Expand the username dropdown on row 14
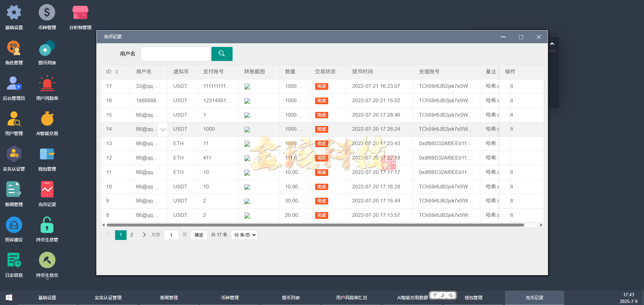 [x=163, y=129]
